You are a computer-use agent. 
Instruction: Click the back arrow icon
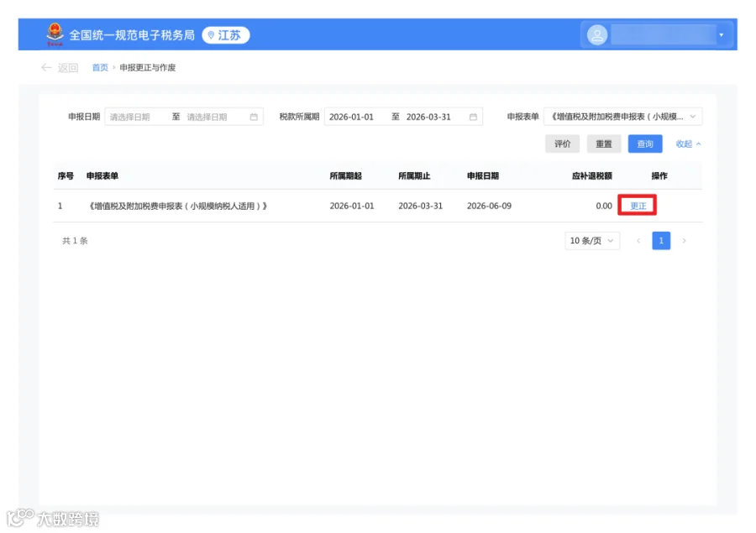(46, 67)
